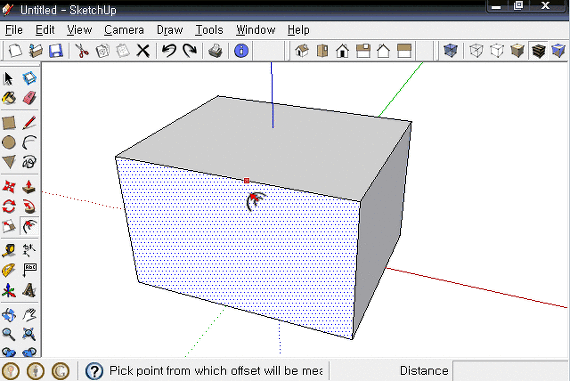Select the Zoom magnifier tool

(9, 334)
